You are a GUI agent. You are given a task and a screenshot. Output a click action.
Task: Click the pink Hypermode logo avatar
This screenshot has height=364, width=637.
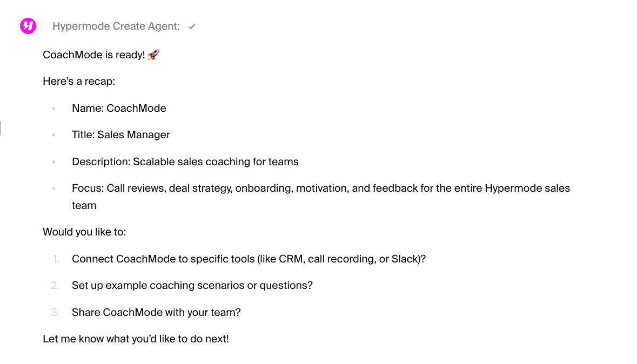pos(28,26)
